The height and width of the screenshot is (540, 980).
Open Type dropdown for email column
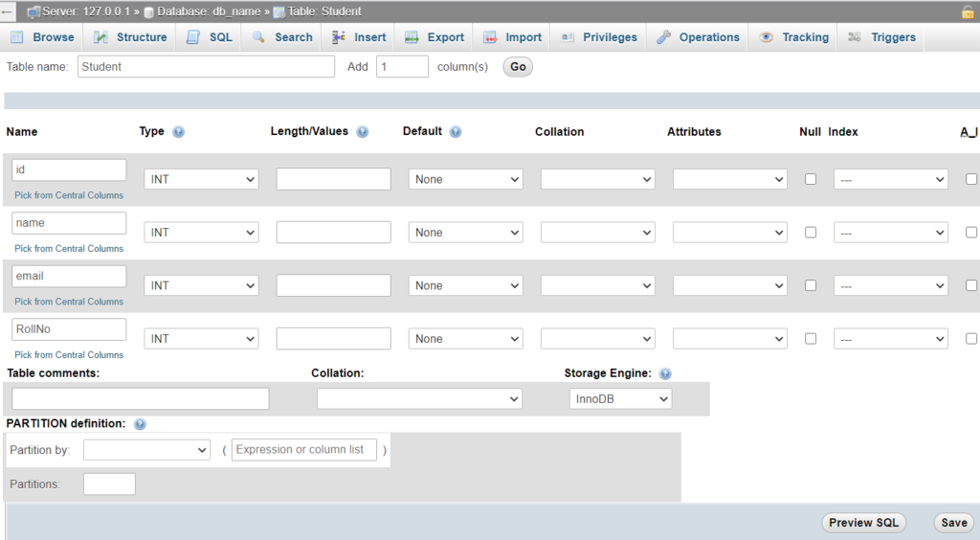click(201, 285)
